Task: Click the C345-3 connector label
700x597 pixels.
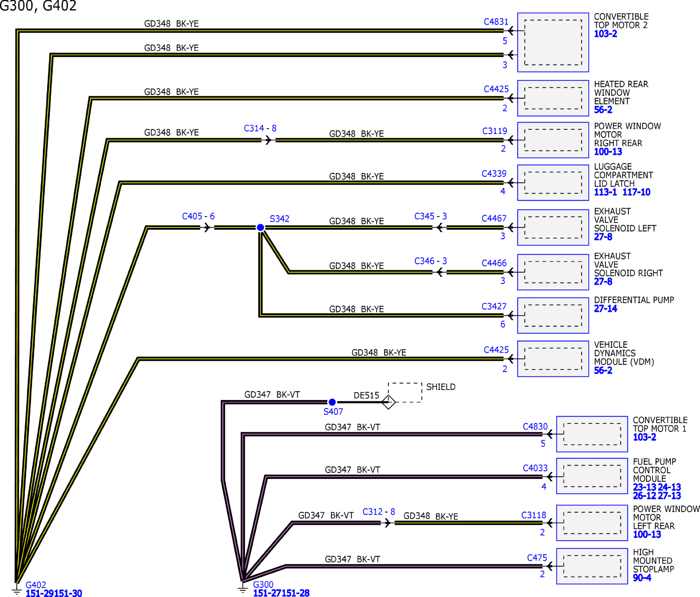Action: tap(430, 216)
